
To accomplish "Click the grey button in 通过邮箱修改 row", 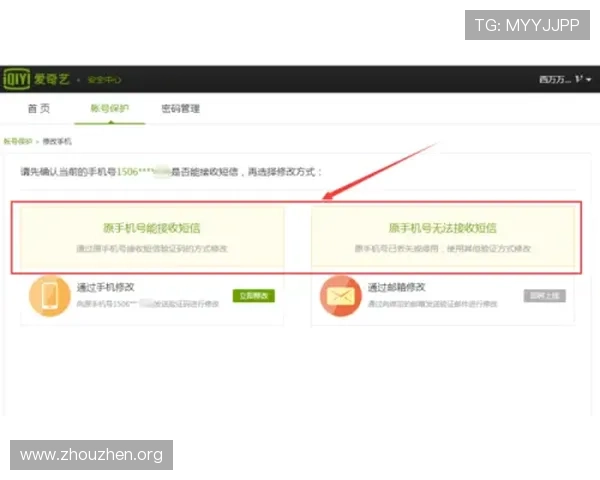I will (545, 296).
